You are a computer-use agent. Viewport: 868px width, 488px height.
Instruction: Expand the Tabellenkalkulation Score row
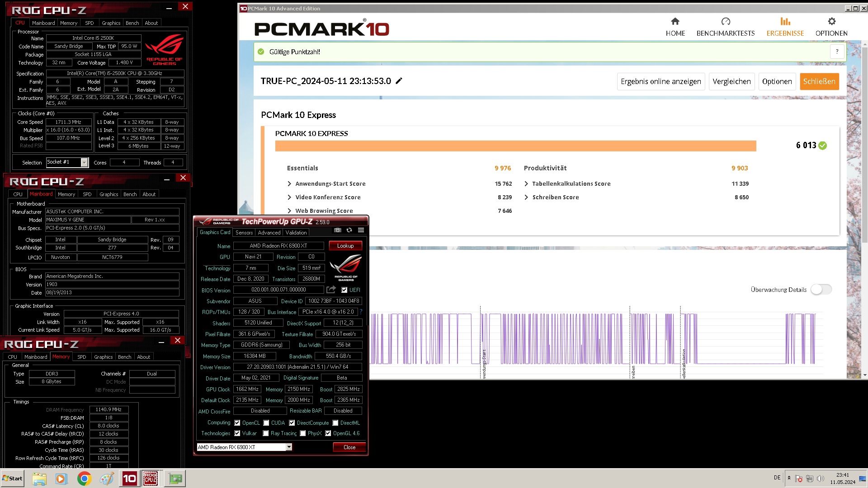click(526, 184)
